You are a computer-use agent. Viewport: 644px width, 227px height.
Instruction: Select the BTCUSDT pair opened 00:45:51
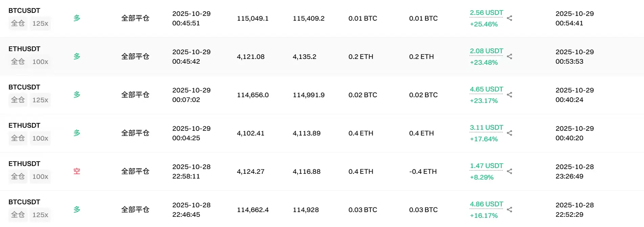point(24,11)
